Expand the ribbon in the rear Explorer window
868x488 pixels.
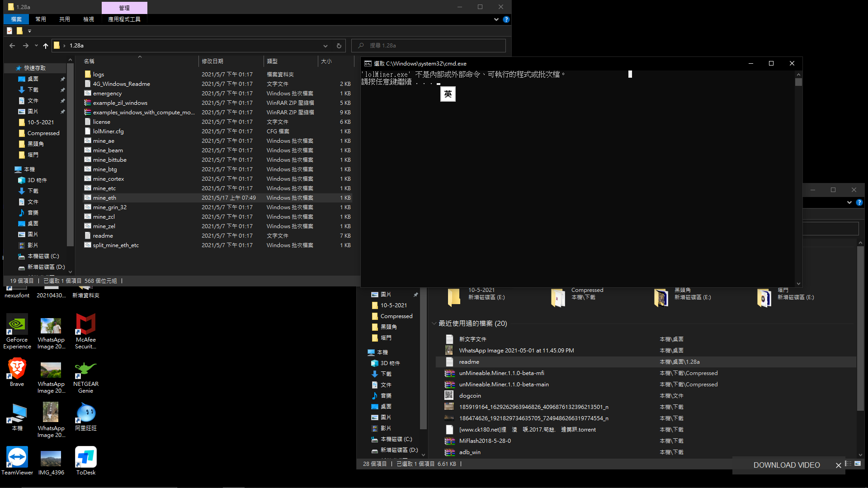pyautogui.click(x=849, y=202)
